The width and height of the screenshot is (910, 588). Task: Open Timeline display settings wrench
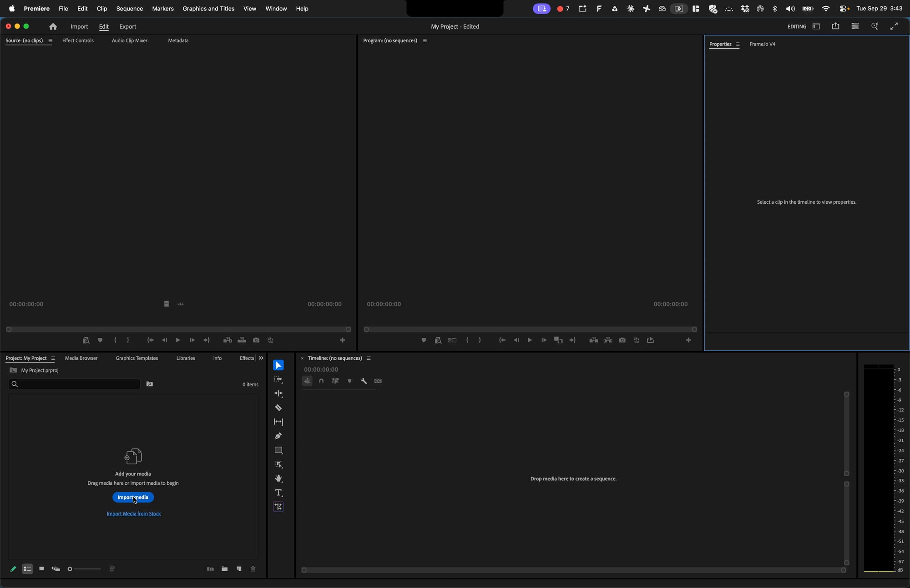[x=364, y=381]
